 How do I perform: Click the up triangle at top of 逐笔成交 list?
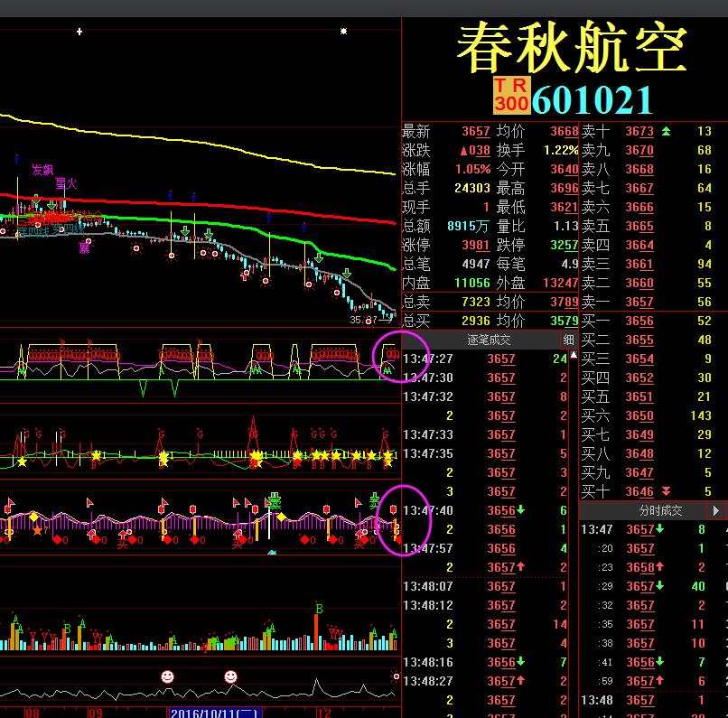[574, 355]
